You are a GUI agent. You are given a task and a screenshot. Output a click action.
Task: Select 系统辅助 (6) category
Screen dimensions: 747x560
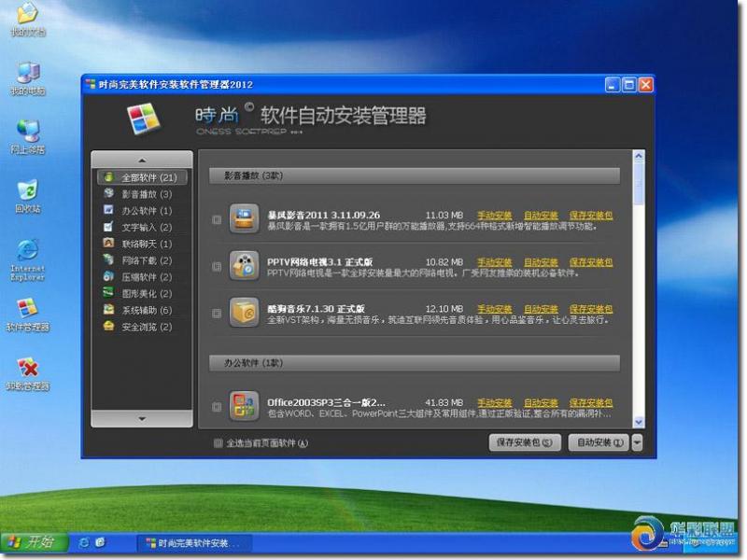pyautogui.click(x=146, y=310)
